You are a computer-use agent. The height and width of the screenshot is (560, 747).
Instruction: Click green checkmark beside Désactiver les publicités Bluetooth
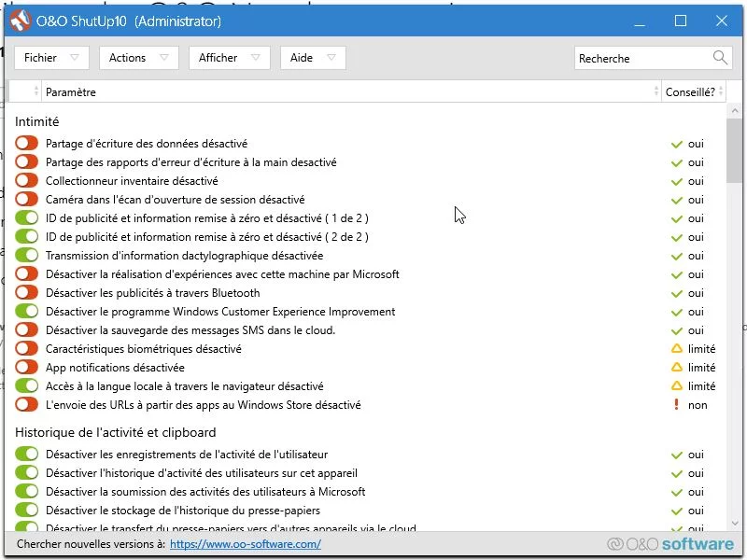coord(677,293)
